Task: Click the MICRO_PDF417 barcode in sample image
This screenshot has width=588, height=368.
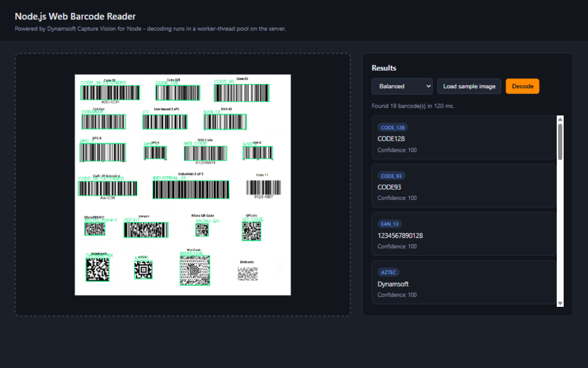Action: click(95, 229)
